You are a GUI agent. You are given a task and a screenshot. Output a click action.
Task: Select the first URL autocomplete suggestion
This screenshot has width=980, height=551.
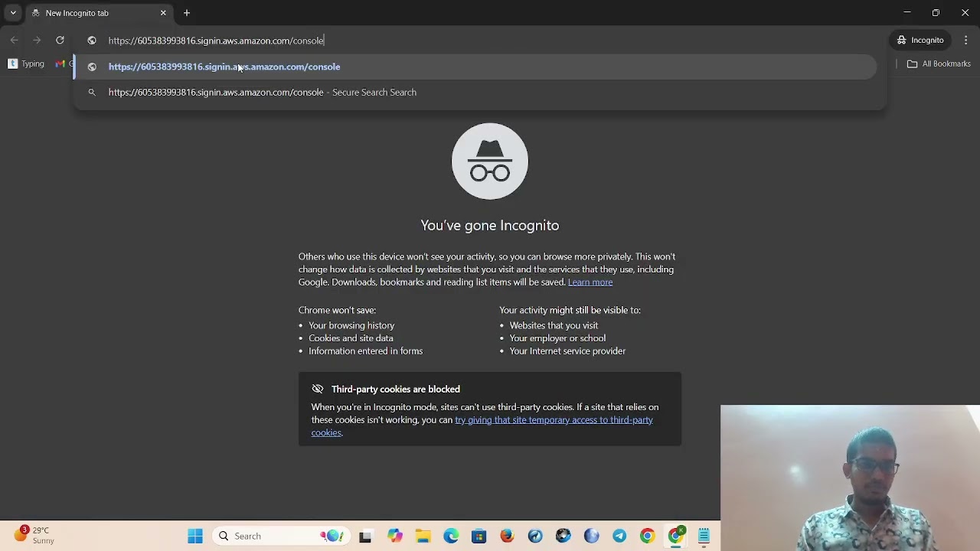(475, 67)
